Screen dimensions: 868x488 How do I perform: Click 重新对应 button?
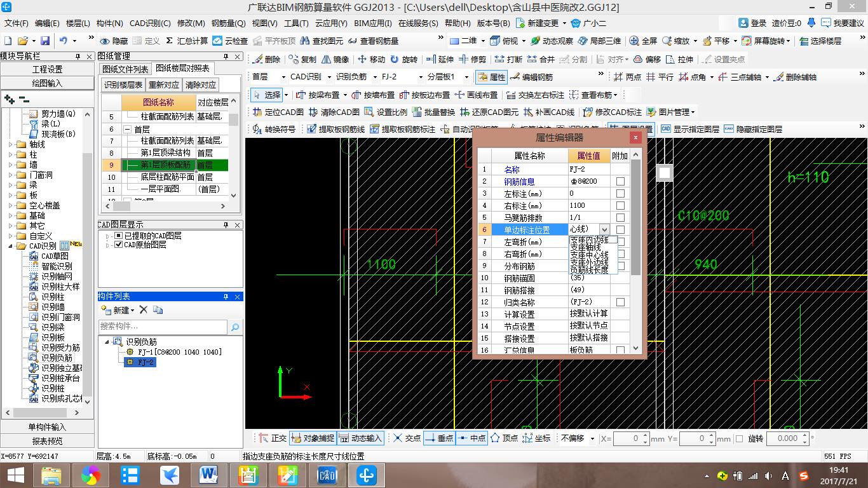[x=164, y=85]
